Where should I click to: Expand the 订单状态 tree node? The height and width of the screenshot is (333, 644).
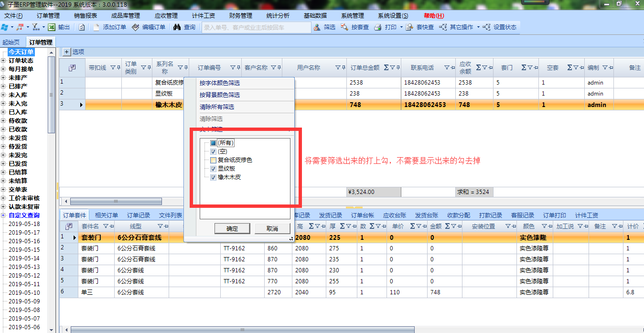[3, 61]
